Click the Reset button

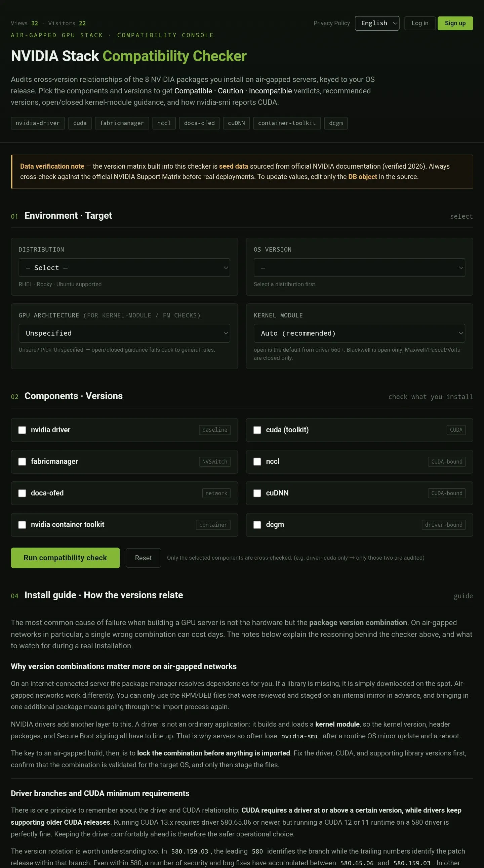click(143, 558)
